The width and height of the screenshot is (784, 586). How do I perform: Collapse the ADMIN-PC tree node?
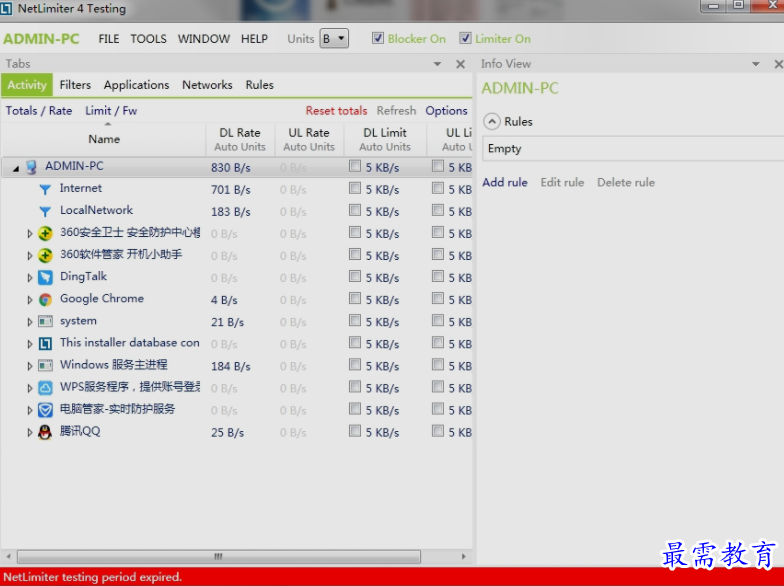tap(16, 168)
